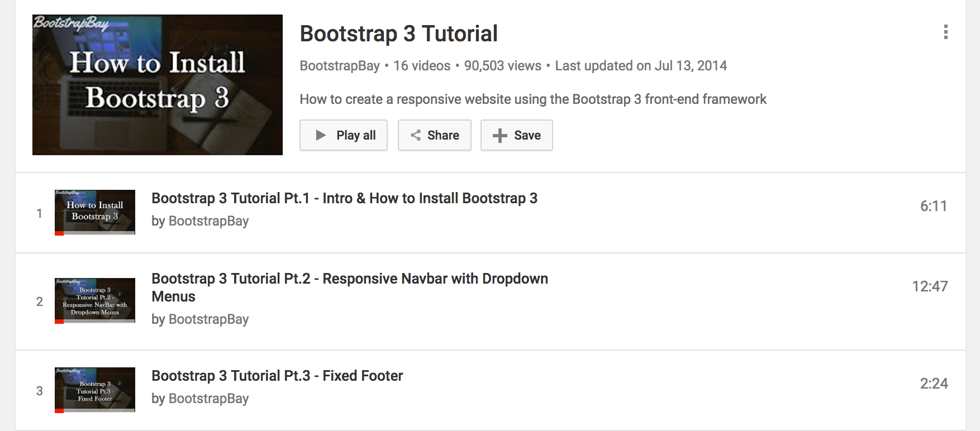Click the Pt.2 Responsive NavBar thumbnail
Viewport: 980px width, 431px height.
click(x=95, y=301)
